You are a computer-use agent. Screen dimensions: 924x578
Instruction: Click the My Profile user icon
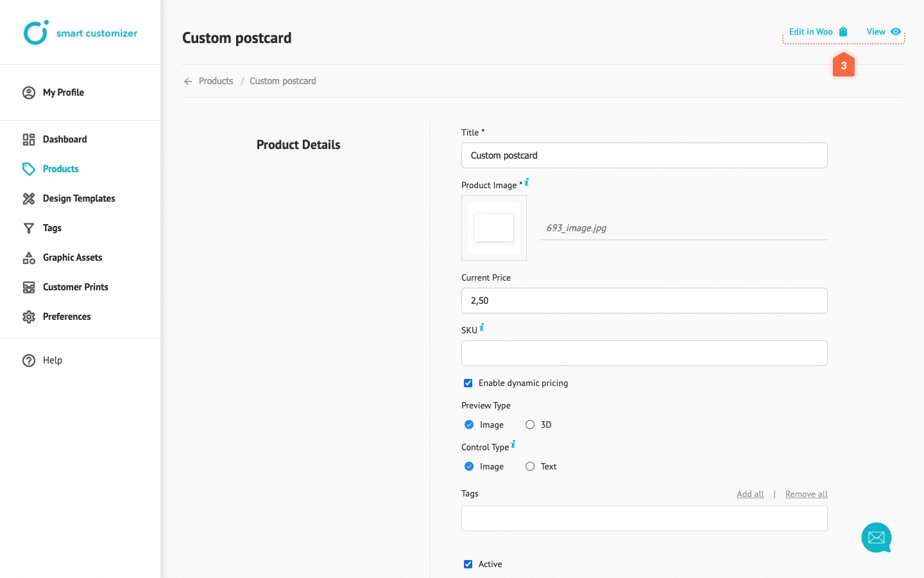(29, 92)
